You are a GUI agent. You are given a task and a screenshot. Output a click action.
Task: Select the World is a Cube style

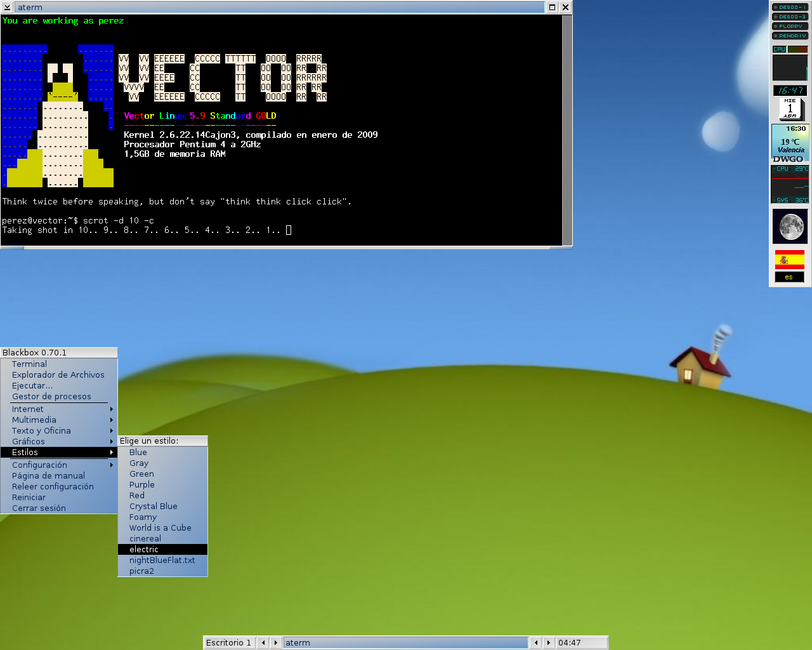(163, 528)
